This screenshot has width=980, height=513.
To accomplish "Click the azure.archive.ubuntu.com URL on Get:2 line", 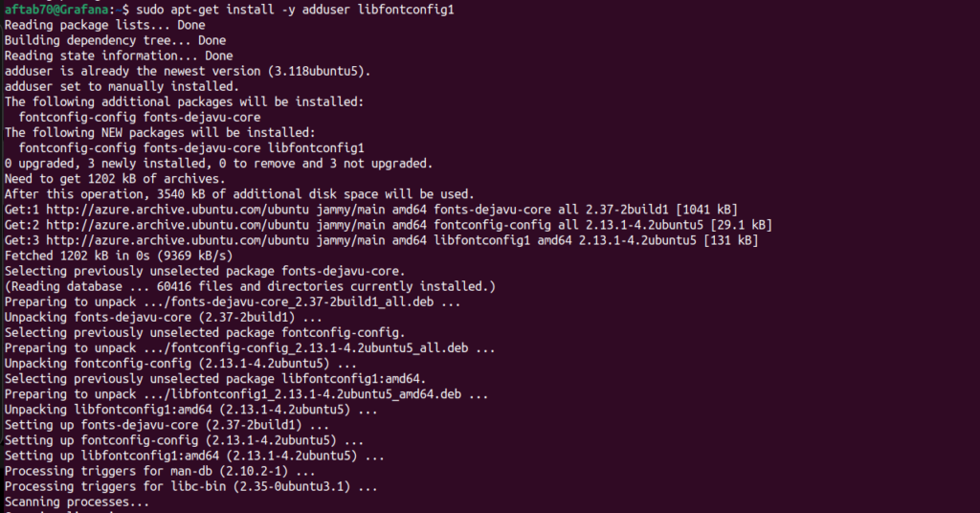I will tap(177, 225).
